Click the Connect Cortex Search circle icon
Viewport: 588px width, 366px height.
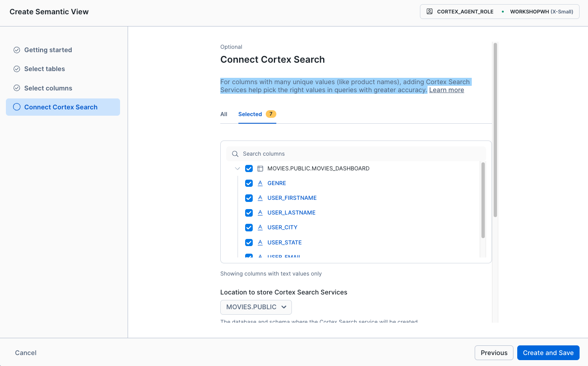click(x=17, y=107)
